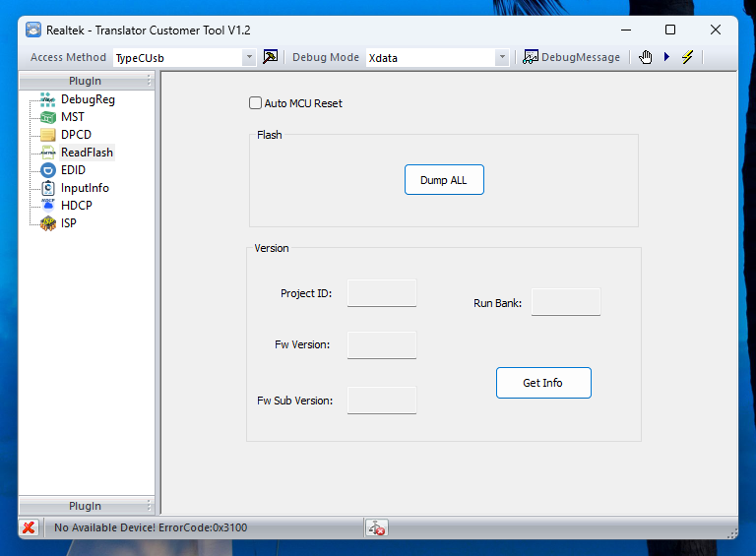
Task: Click the Fw Version field
Action: [x=382, y=345]
